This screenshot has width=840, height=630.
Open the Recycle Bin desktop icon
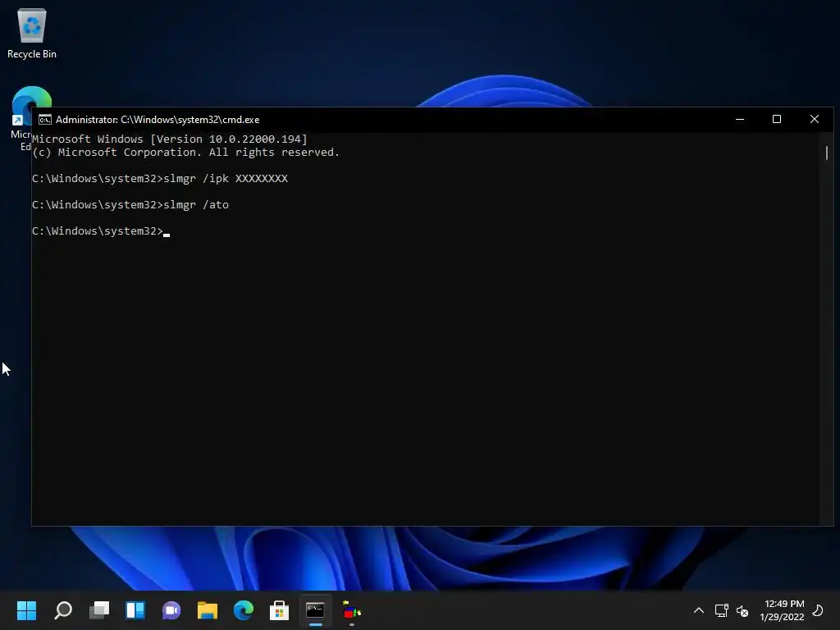pyautogui.click(x=32, y=33)
